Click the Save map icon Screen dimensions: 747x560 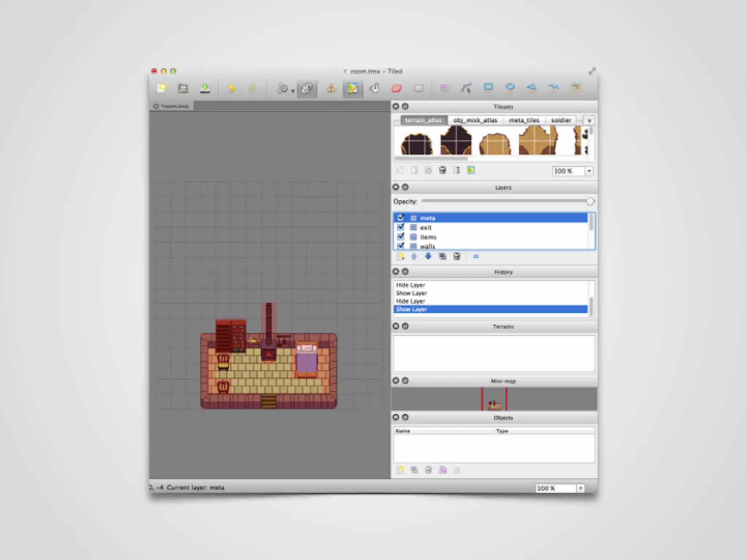(205, 89)
